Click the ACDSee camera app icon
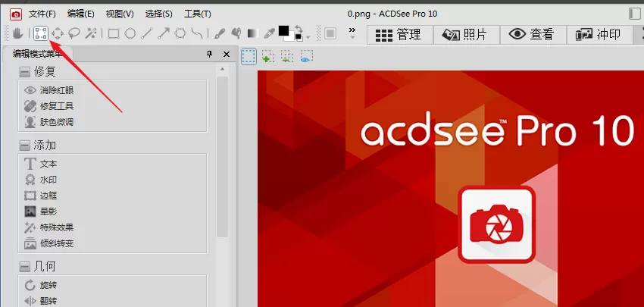644x307 pixels. (16, 15)
